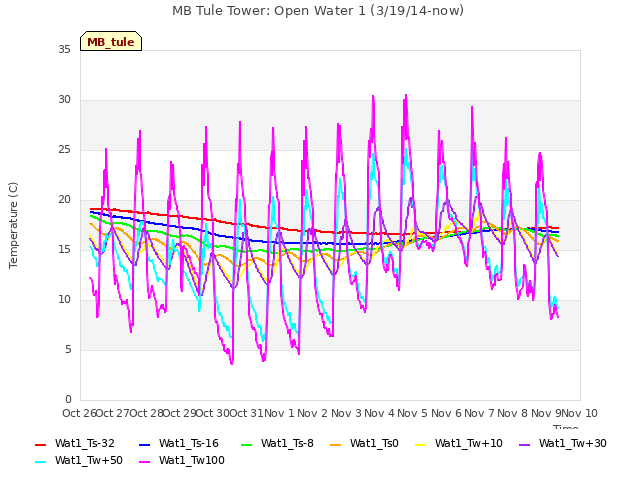Image resolution: width=640 pixels, height=480 pixels.
Task: Click the 'Oct 27' x-axis tick label
Action: click(112, 413)
